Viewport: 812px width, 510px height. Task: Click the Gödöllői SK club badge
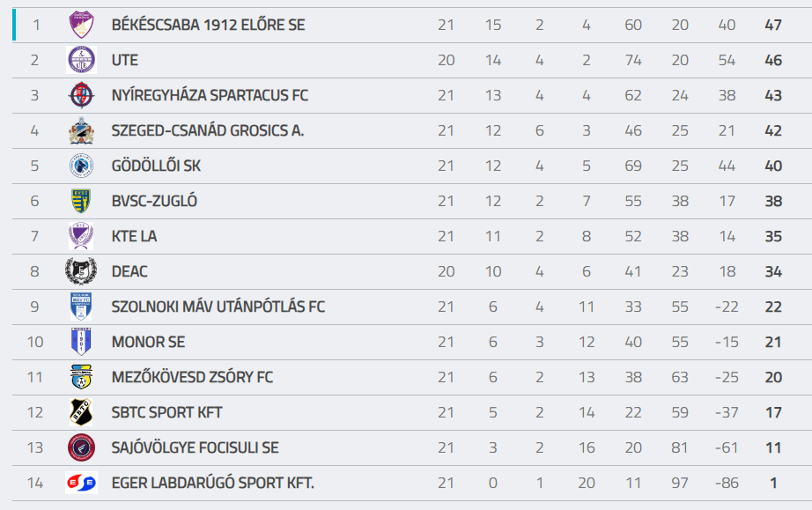[x=81, y=166]
